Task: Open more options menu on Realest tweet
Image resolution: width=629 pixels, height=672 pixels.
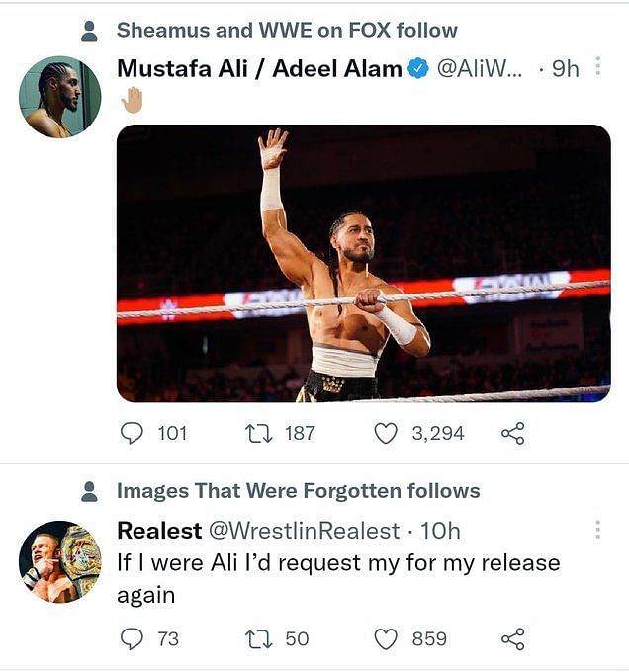Action: (598, 530)
